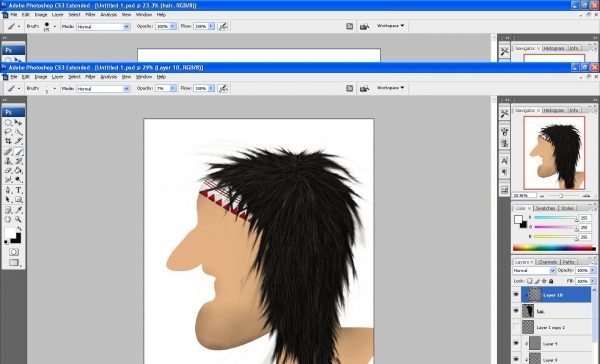Screen dimensions: 600x364
Task: Open Image menu in front window
Action: 41,77
